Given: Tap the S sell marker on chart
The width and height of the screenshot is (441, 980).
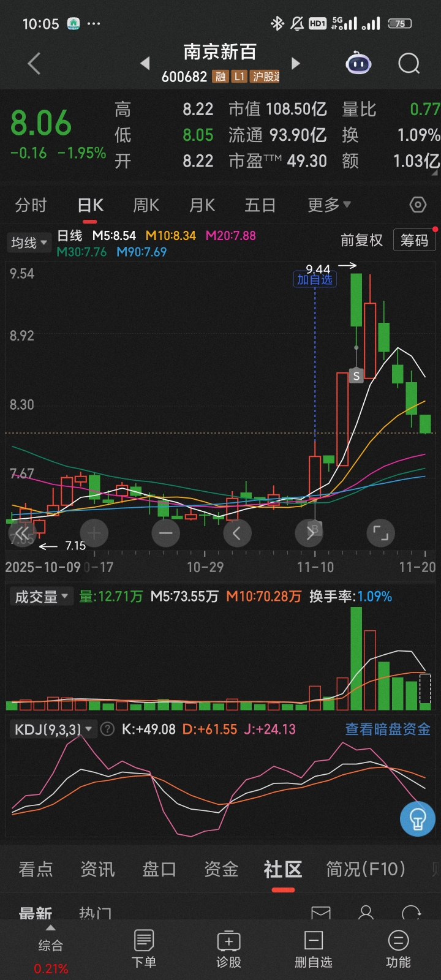Looking at the screenshot, I should pos(356,375).
